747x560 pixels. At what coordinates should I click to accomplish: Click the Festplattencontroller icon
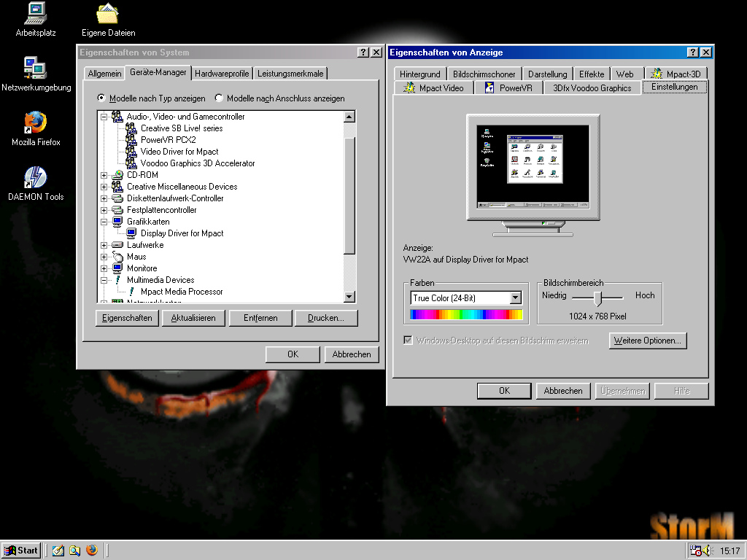117,209
